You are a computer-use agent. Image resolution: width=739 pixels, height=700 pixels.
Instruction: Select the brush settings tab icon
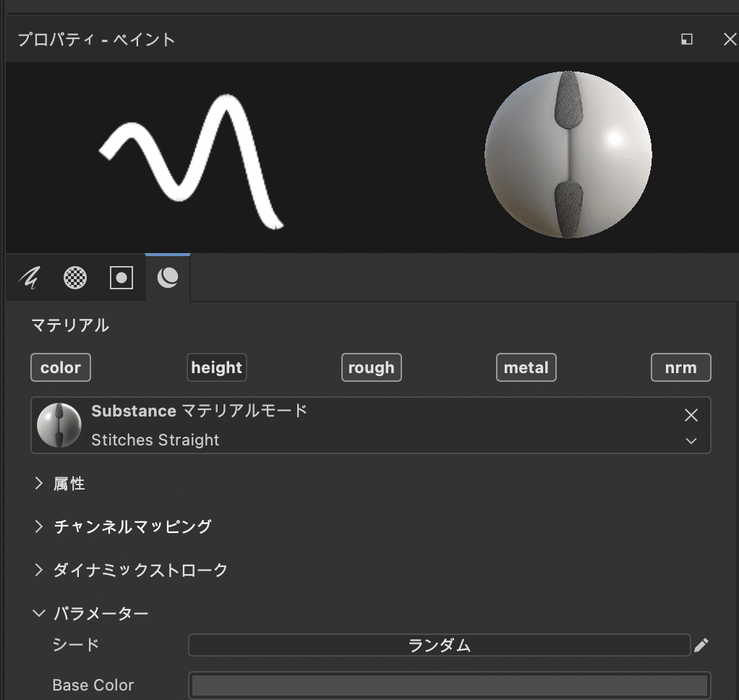click(x=30, y=278)
